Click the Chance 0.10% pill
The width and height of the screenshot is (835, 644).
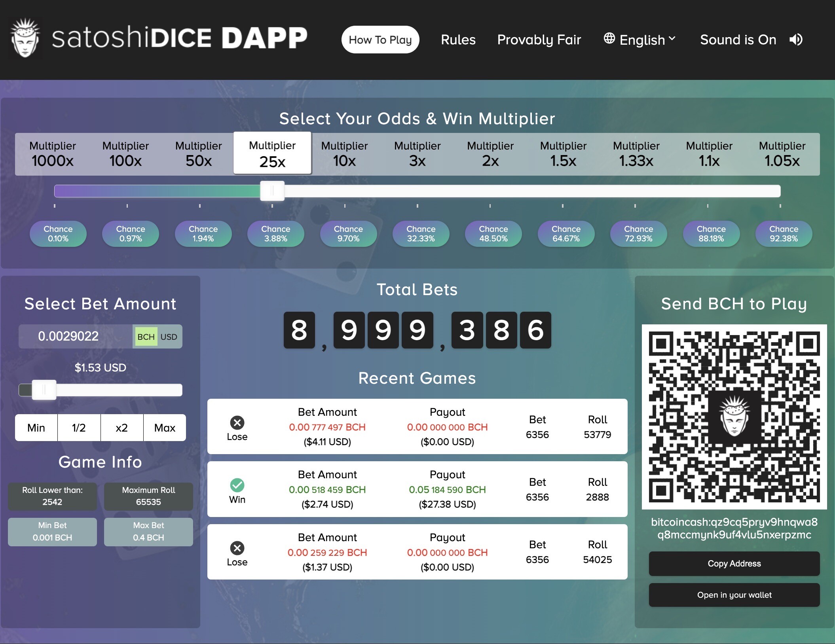click(58, 234)
